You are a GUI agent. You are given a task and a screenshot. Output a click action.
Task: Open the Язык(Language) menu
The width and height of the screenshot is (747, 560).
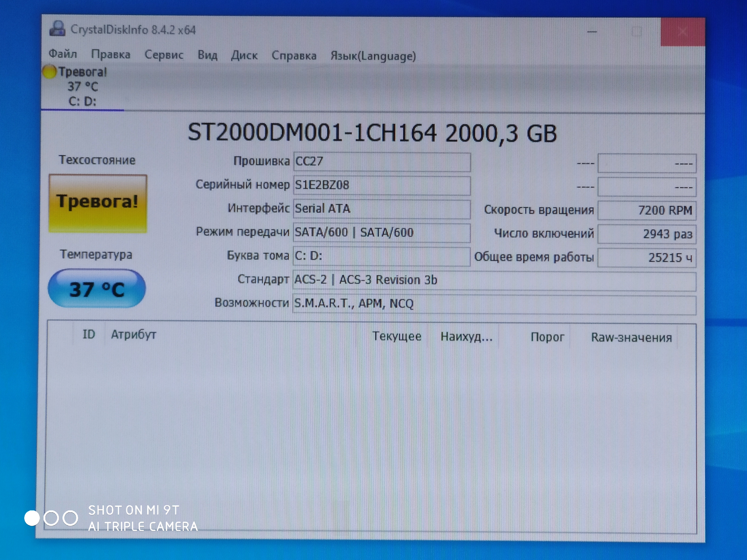click(x=373, y=56)
